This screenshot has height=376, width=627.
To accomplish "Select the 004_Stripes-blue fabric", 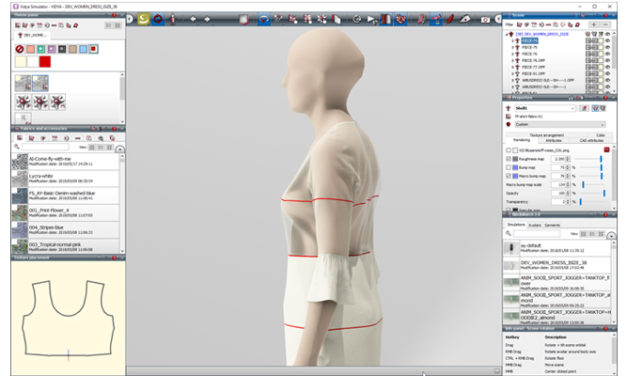I will tap(65, 230).
